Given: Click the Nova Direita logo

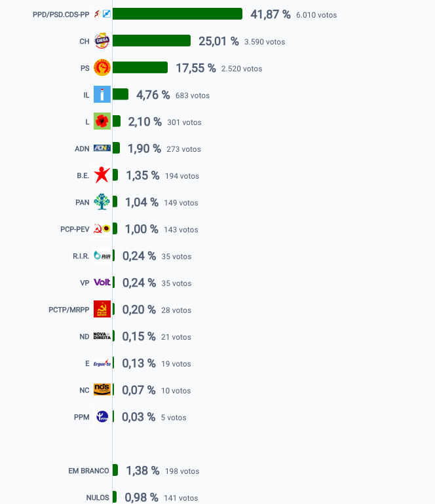Looking at the screenshot, I should pyautogui.click(x=102, y=336).
